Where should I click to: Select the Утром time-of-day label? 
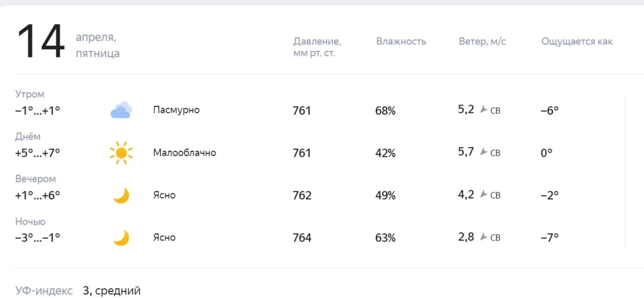pos(30,94)
